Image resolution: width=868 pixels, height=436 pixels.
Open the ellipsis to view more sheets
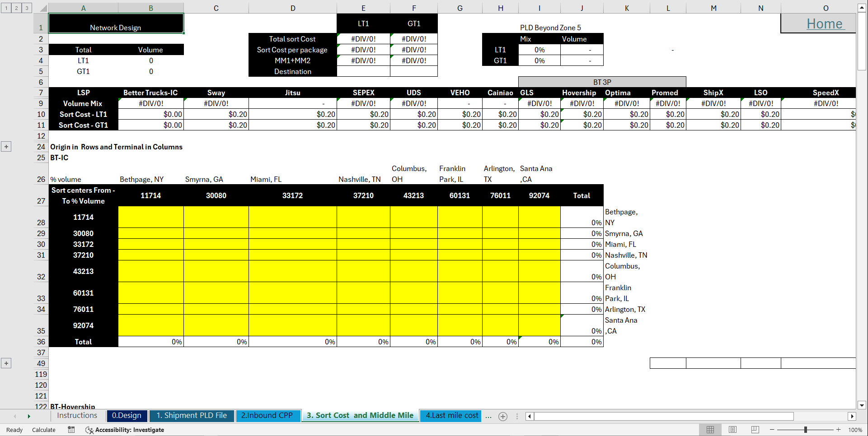[488, 416]
